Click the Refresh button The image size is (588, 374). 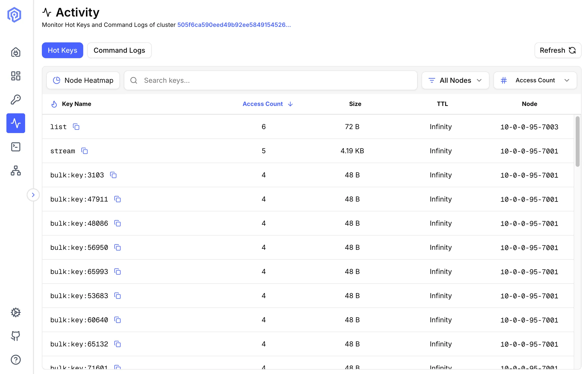(x=558, y=50)
